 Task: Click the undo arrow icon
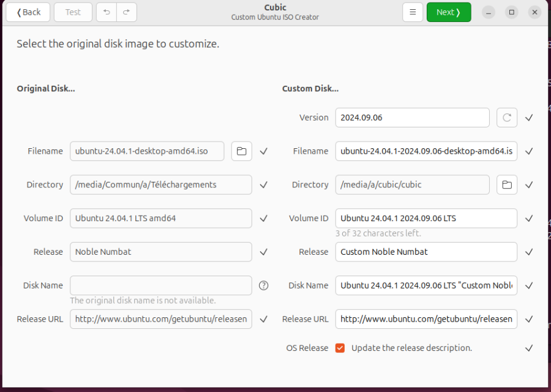[107, 12]
